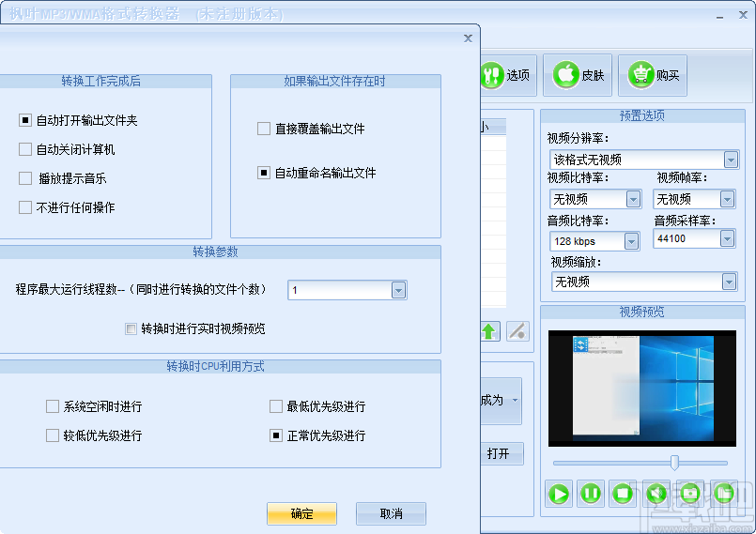This screenshot has width=756, height=534.
Task: Minimize the main converter window
Action: coord(719,16)
